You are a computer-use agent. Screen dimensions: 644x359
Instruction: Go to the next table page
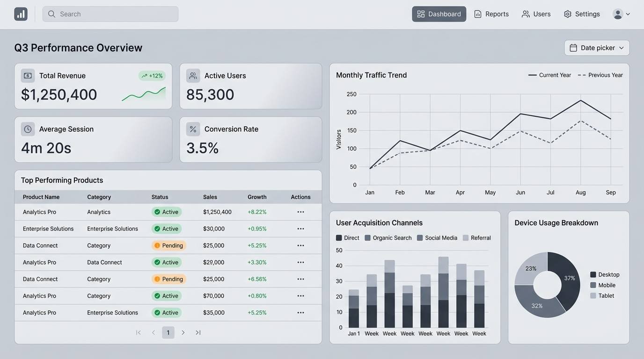click(x=183, y=332)
